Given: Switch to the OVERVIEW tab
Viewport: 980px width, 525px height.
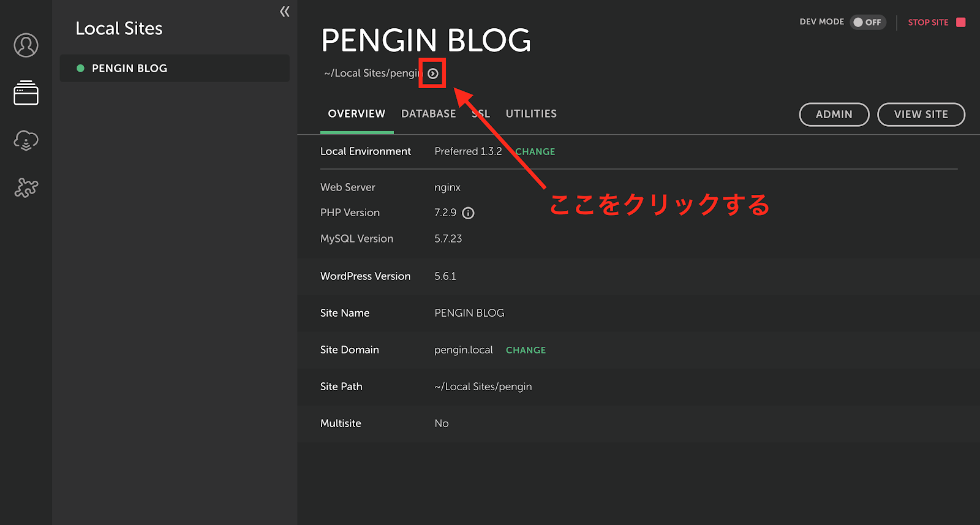Looking at the screenshot, I should [x=356, y=114].
